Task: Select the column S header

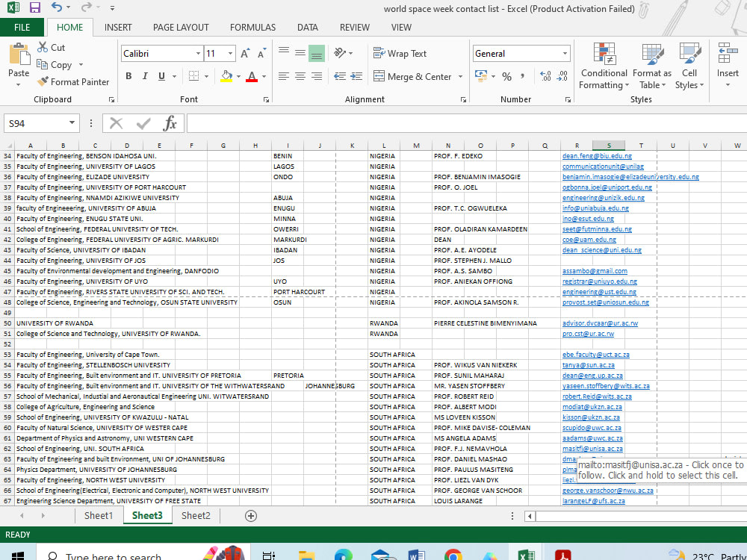Action: click(609, 146)
